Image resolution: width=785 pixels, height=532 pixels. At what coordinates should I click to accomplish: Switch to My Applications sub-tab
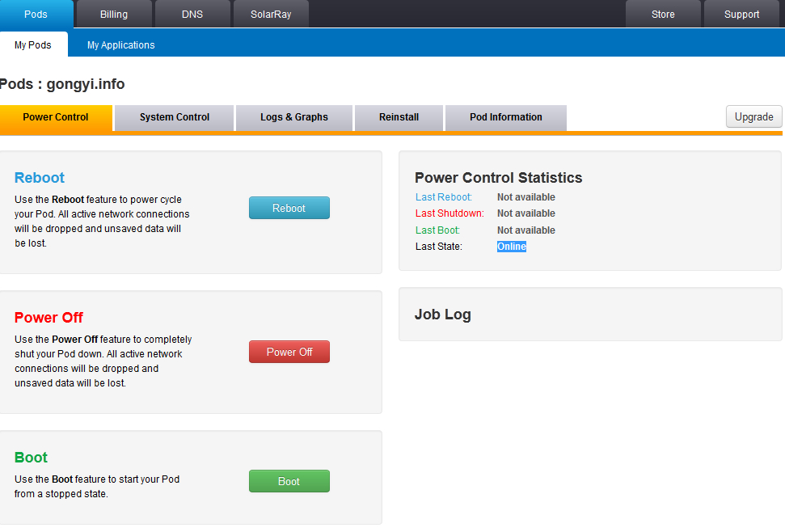[121, 45]
